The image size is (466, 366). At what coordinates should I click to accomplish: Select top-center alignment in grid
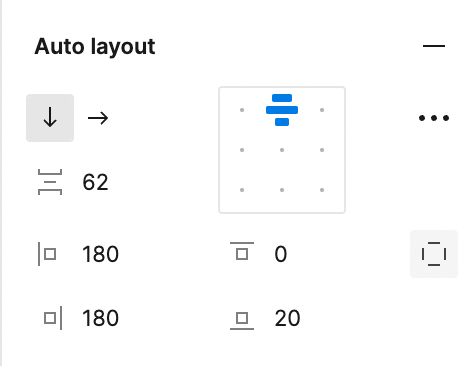[282, 110]
